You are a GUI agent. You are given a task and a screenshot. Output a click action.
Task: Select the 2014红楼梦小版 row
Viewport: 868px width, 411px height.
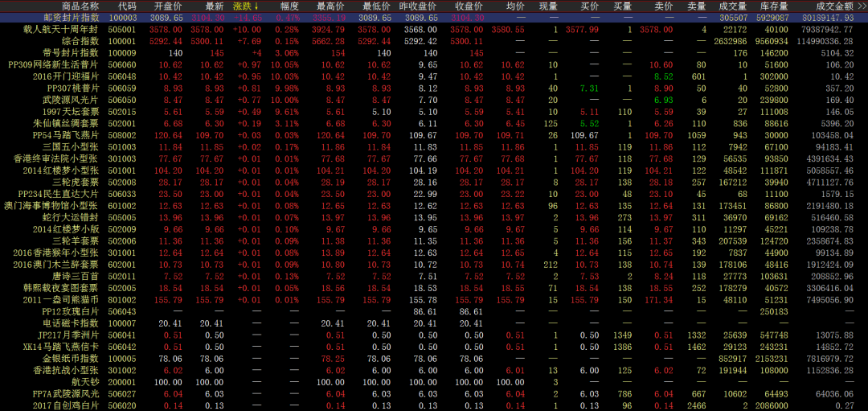coord(434,228)
